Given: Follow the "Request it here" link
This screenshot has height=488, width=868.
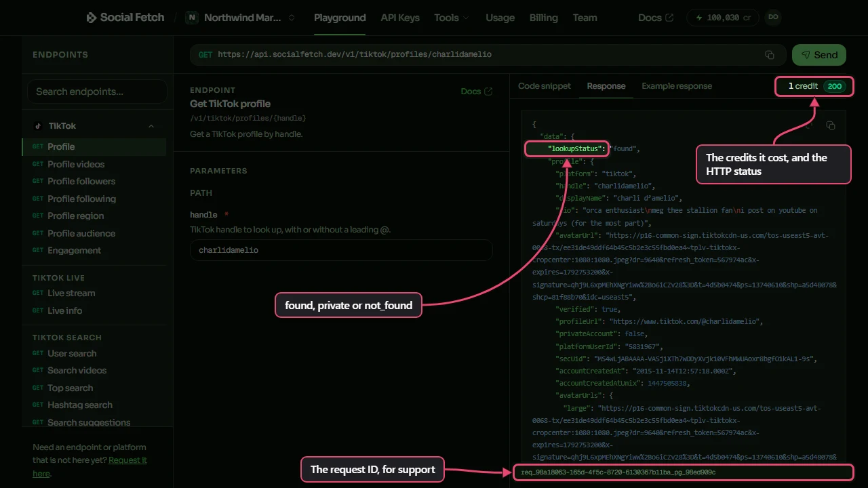Looking at the screenshot, I should (x=90, y=466).
